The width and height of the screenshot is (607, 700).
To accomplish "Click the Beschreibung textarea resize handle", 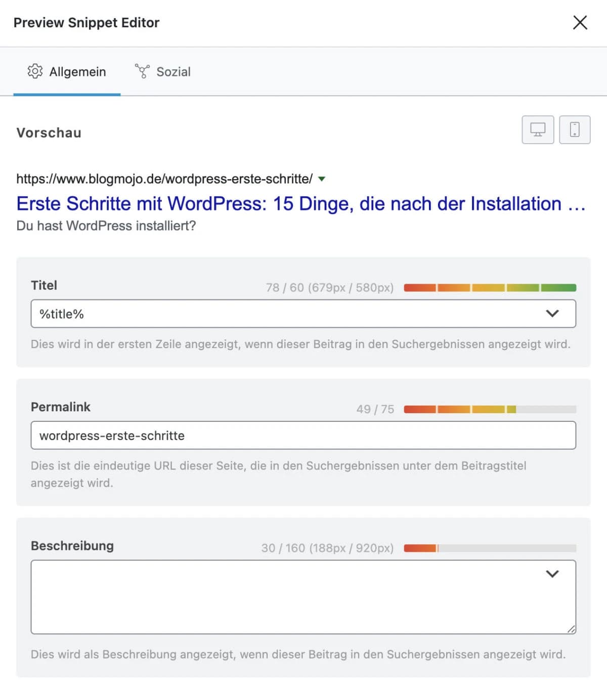I will click(x=571, y=629).
